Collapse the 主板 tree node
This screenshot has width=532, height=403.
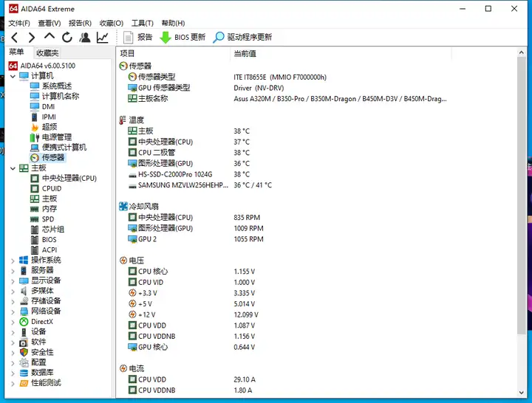point(13,168)
